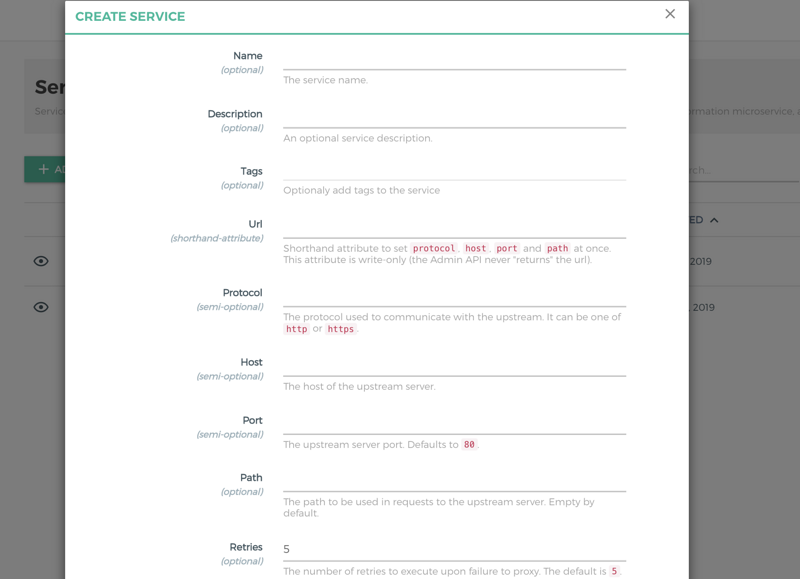The width and height of the screenshot is (800, 579).
Task: Click the CREATE SERVICE dialog heading
Action: pyautogui.click(x=130, y=17)
